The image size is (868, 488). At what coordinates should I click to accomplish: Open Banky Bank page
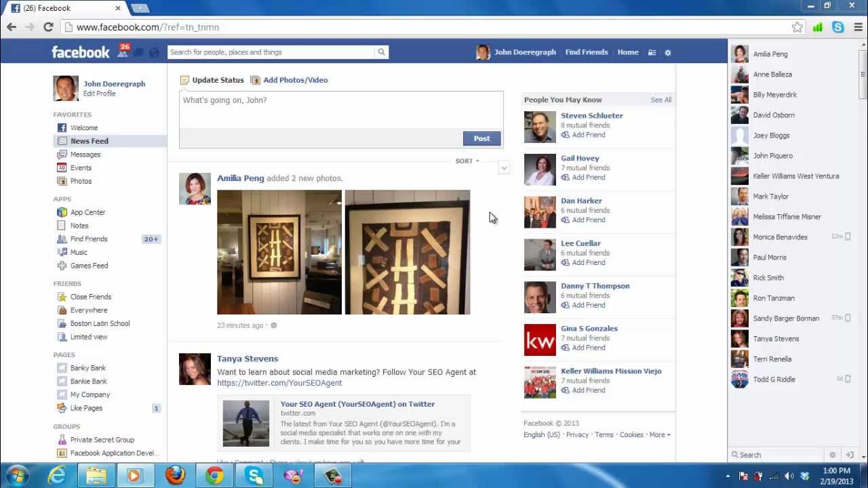tap(88, 368)
